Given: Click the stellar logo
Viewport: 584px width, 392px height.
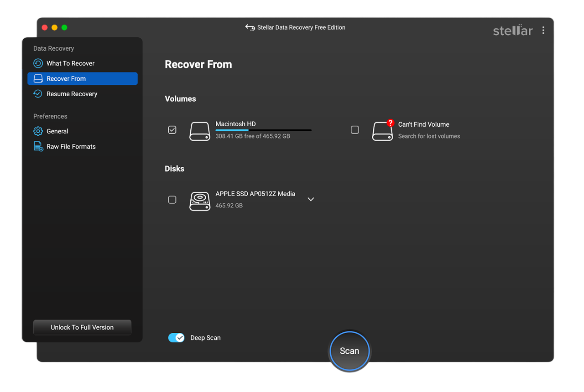Looking at the screenshot, I should click(x=513, y=31).
